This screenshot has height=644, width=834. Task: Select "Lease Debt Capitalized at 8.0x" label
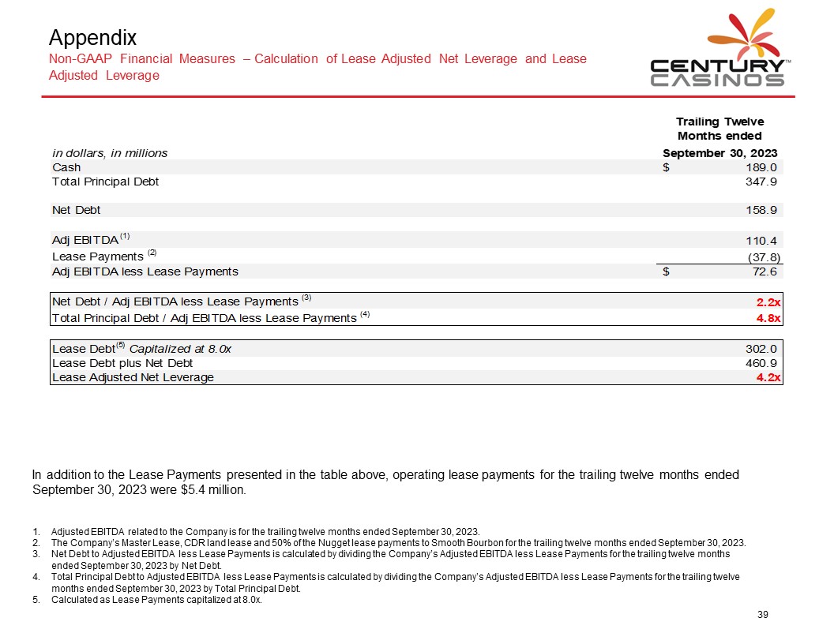[x=141, y=348]
